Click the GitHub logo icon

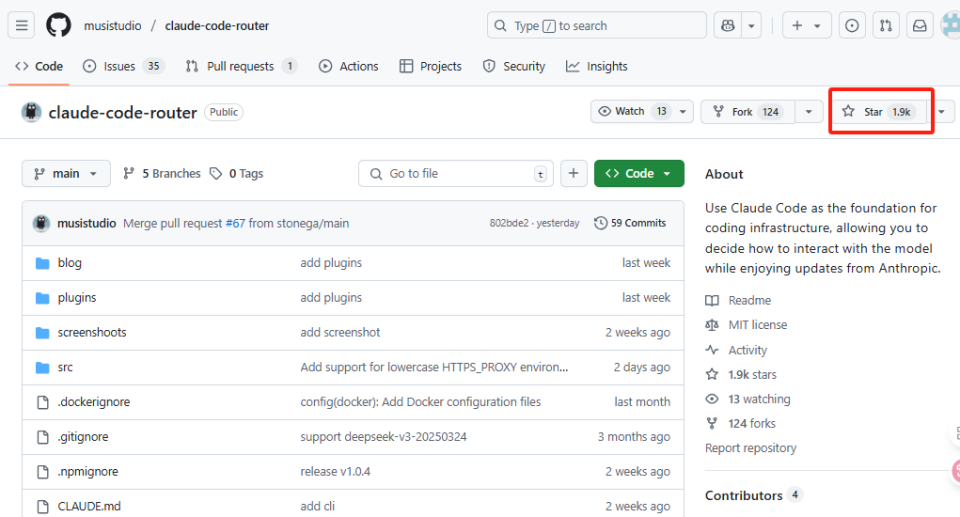pyautogui.click(x=59, y=26)
